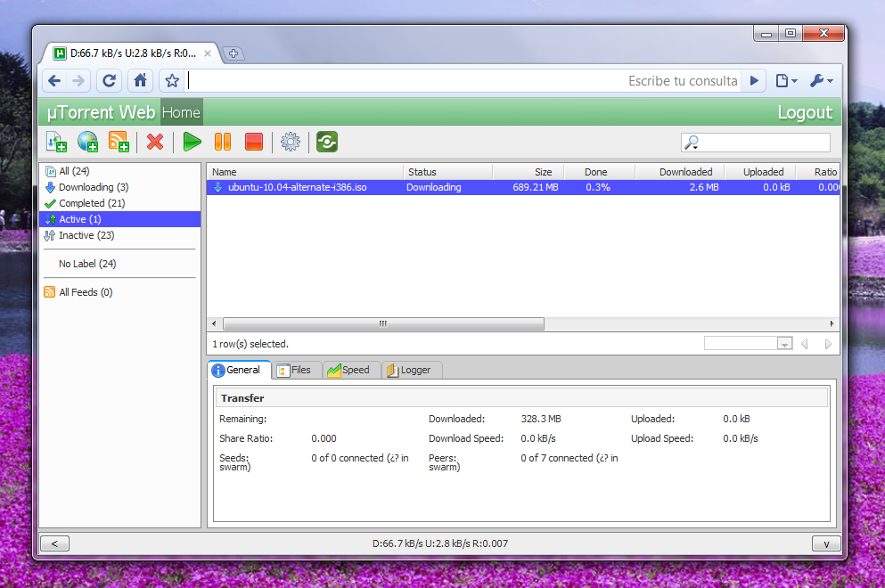Click the µTorrent favicon on the tab

click(59, 53)
